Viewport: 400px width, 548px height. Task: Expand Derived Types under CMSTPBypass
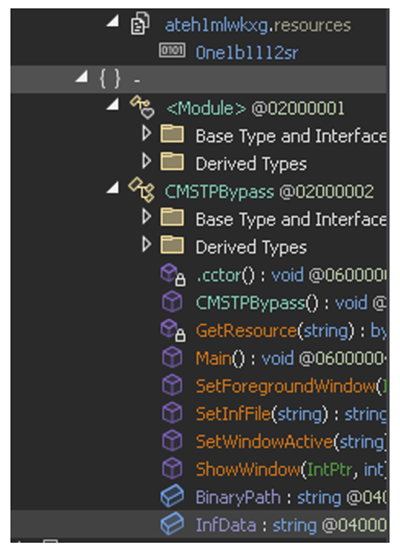point(147,245)
